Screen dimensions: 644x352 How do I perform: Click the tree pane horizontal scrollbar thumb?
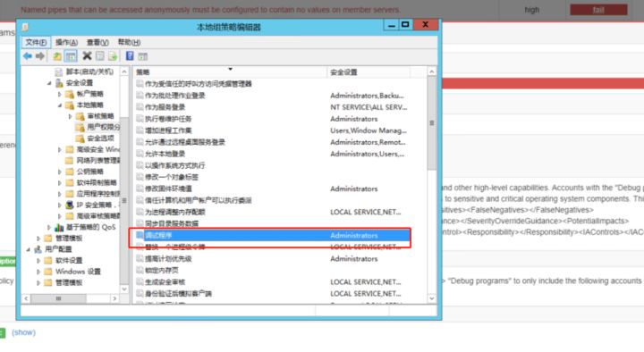[59, 298]
